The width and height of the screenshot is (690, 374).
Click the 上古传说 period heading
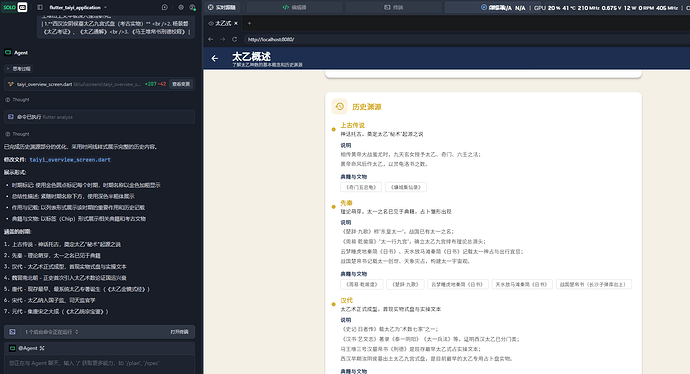[x=352, y=125]
